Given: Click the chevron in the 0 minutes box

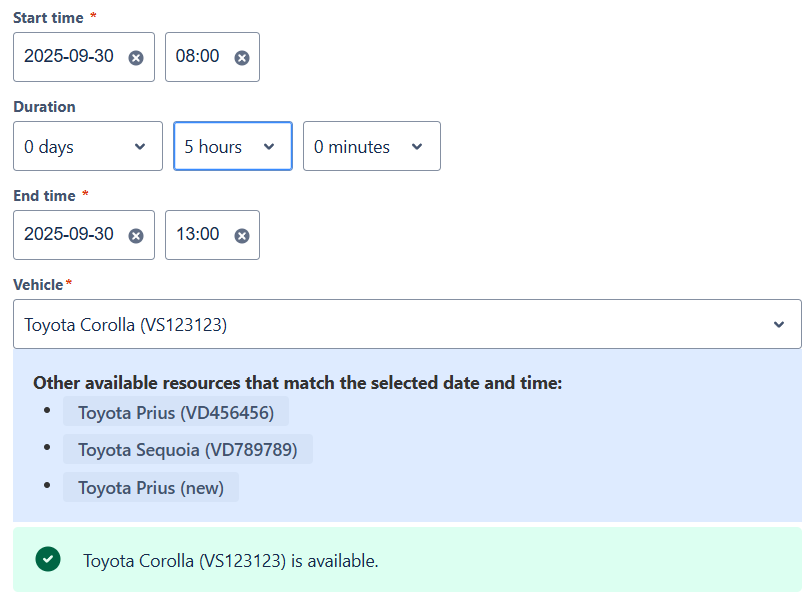Looking at the screenshot, I should 417,147.
